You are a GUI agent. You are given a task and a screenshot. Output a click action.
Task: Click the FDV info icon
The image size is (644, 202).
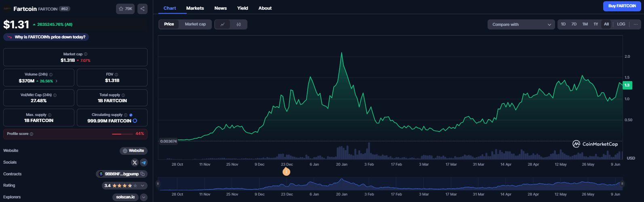click(x=116, y=74)
